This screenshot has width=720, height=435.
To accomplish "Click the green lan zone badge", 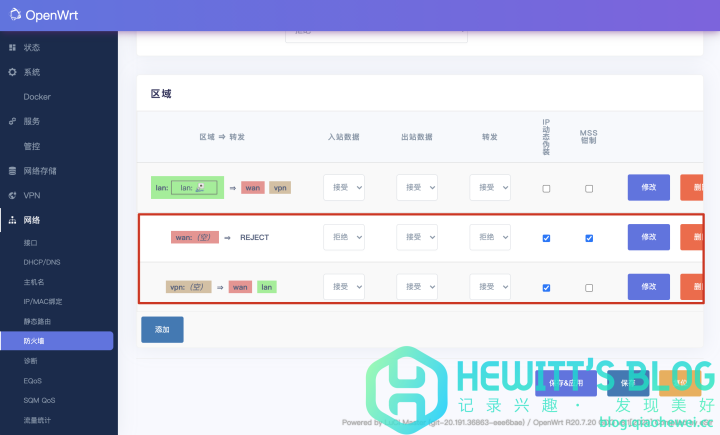I will (x=187, y=187).
